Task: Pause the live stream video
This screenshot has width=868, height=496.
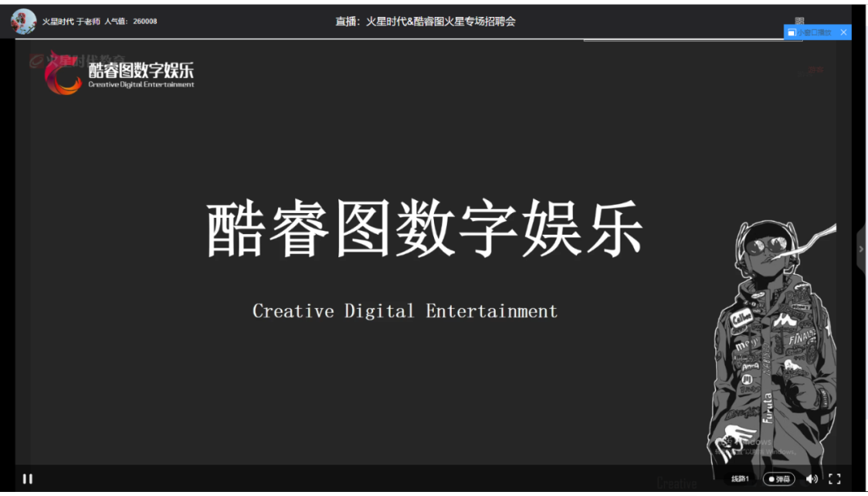Action: 27,479
